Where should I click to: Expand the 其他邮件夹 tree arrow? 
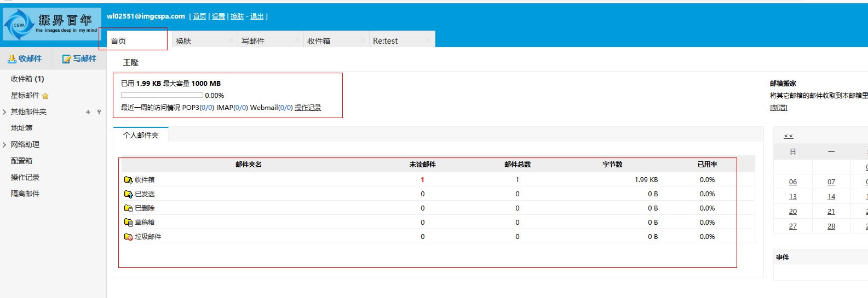coord(4,112)
